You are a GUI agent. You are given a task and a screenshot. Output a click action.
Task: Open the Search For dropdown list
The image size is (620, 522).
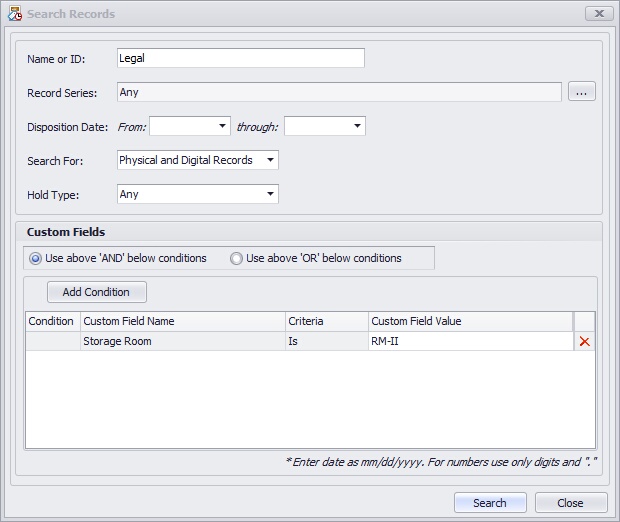pyautogui.click(x=270, y=160)
